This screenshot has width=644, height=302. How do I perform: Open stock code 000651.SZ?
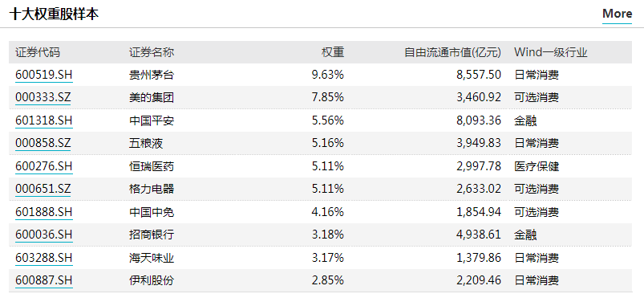(43, 189)
